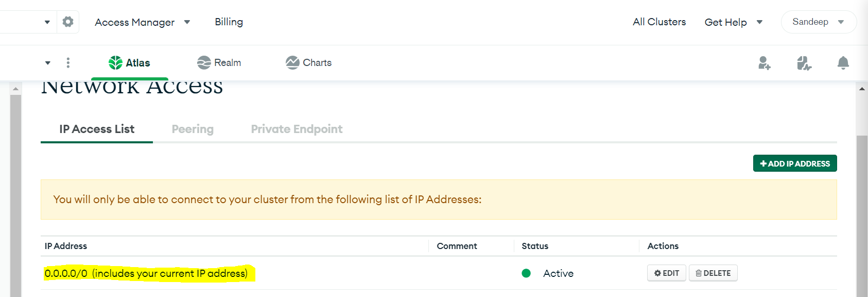Click the ADD IP ADDRESS button

coord(794,163)
